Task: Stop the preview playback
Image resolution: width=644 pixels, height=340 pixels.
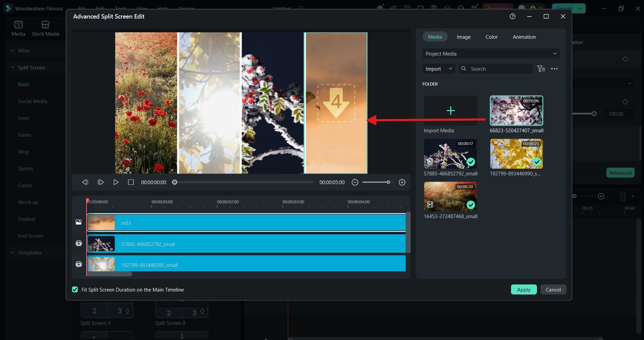Action: click(x=131, y=182)
